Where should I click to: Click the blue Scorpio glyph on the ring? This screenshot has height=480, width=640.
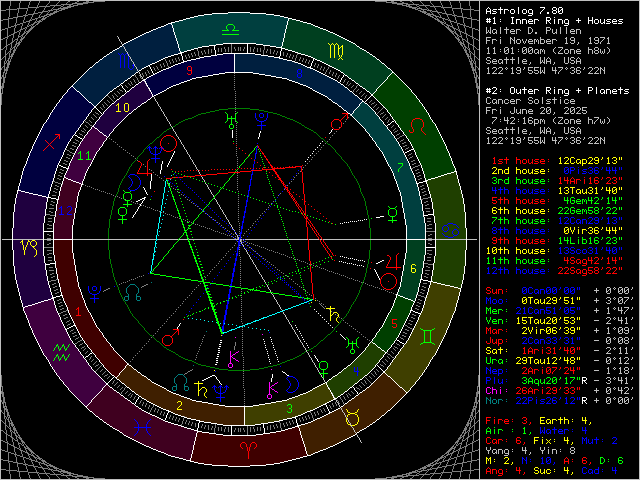point(122,60)
